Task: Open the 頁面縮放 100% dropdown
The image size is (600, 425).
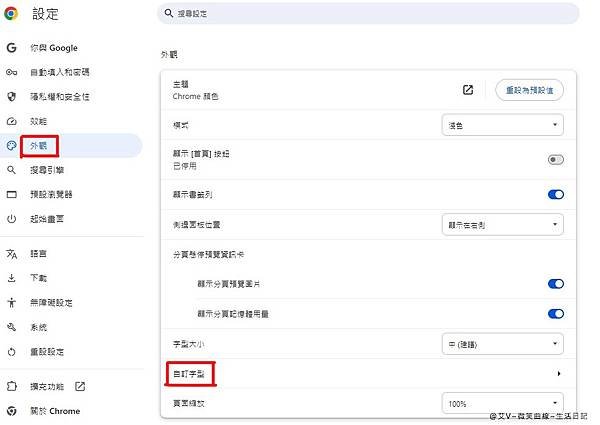Action: coord(502,403)
